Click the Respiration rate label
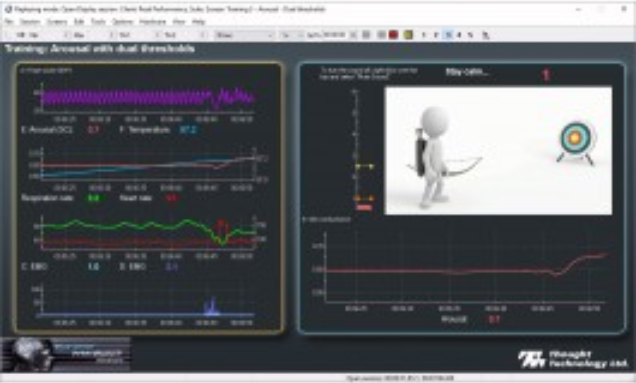 click(47, 198)
